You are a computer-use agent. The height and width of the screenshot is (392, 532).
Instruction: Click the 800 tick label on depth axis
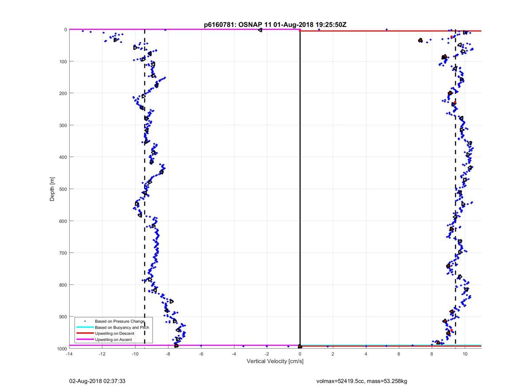tap(63, 285)
